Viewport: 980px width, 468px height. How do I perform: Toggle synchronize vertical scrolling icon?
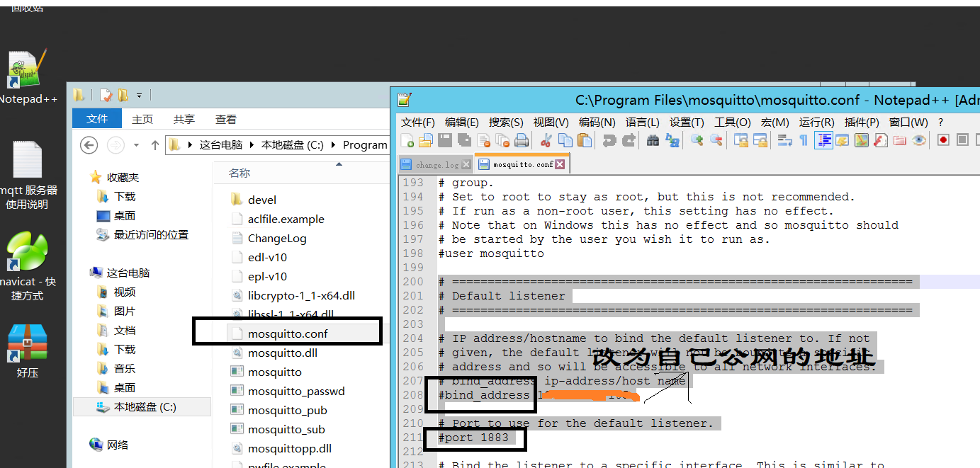point(741,140)
